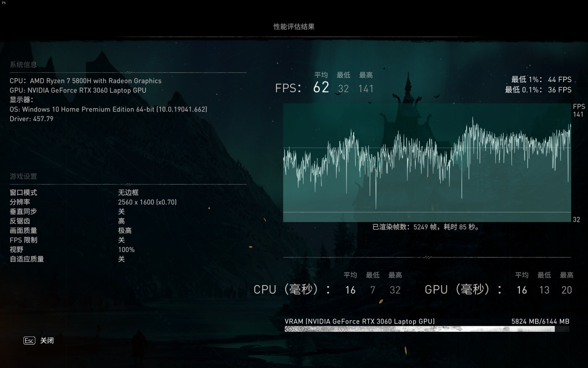The height and width of the screenshot is (368, 588).
Task: Click the 自适应质量 setting label
Action: [27, 259]
